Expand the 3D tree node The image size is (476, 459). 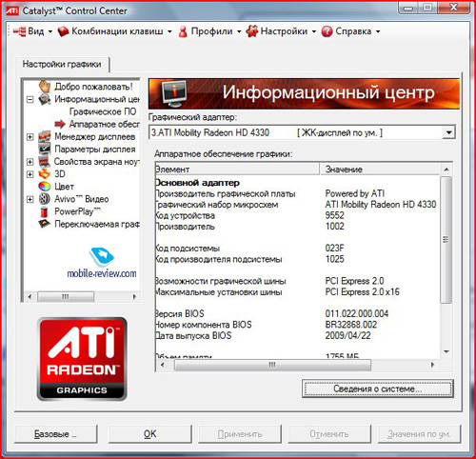click(30, 174)
